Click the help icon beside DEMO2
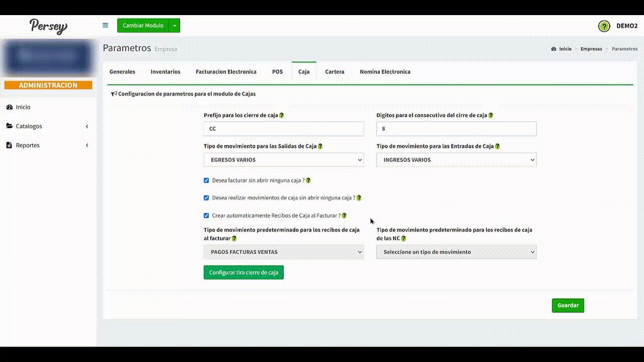644x362 pixels. (604, 26)
